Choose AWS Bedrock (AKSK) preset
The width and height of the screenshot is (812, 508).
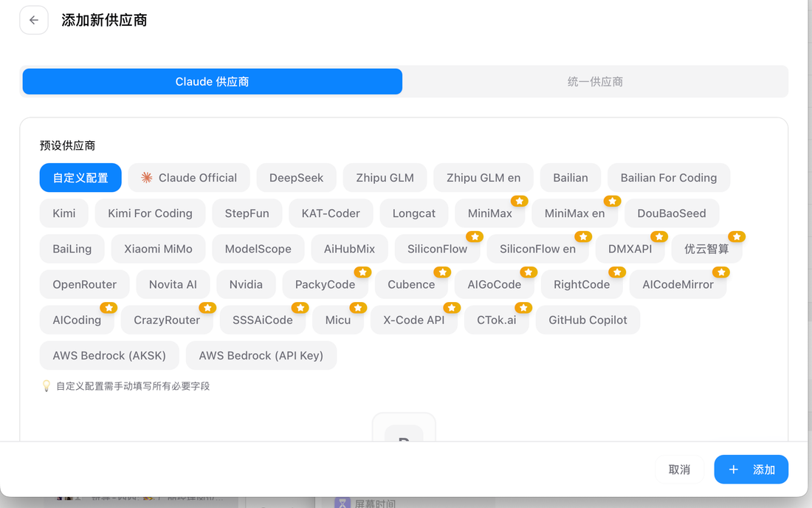pyautogui.click(x=109, y=355)
